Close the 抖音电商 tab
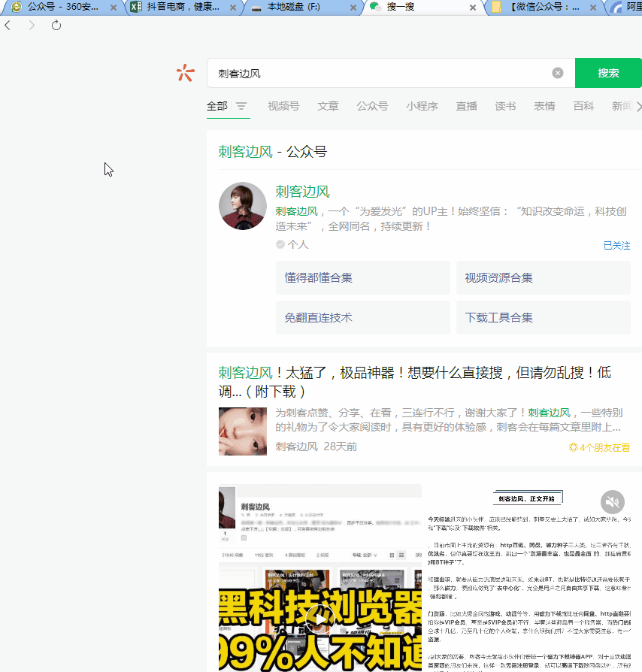 233,8
